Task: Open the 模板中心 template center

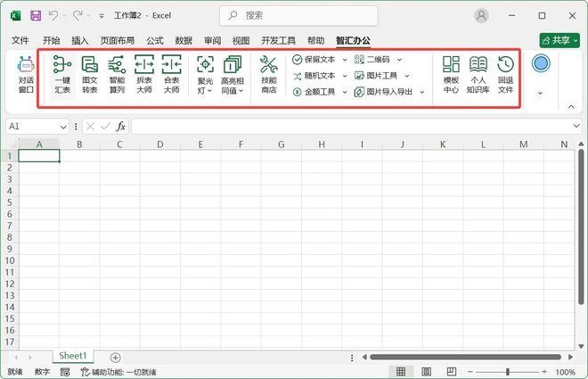Action: pyautogui.click(x=451, y=74)
